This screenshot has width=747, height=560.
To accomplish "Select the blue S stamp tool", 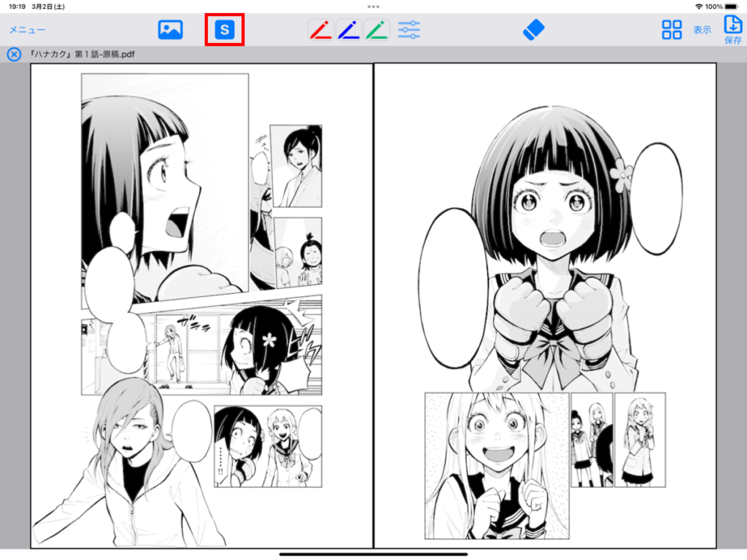I will point(225,29).
